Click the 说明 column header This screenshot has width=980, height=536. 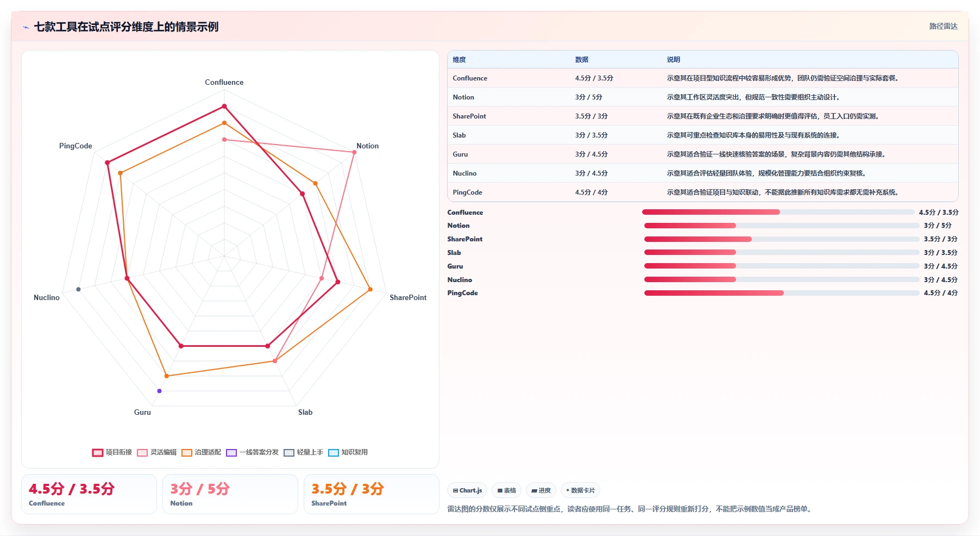[x=674, y=60]
